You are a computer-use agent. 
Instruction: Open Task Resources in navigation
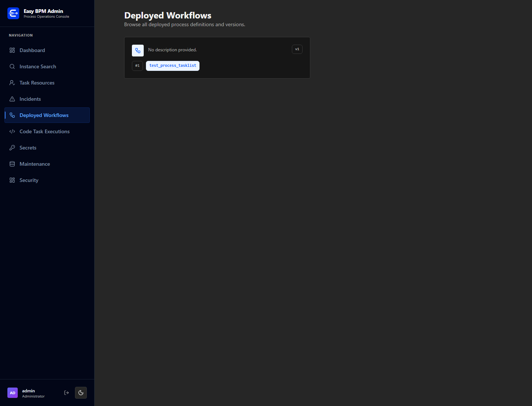[x=47, y=83]
